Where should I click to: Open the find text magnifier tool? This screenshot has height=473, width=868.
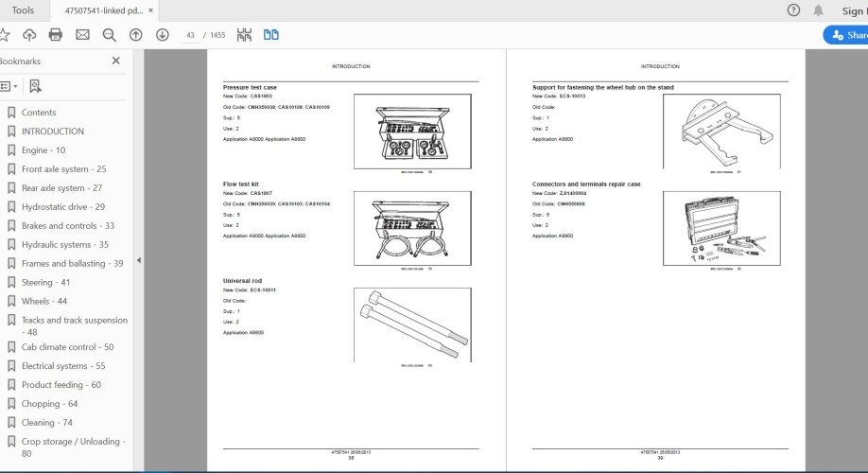(x=109, y=35)
